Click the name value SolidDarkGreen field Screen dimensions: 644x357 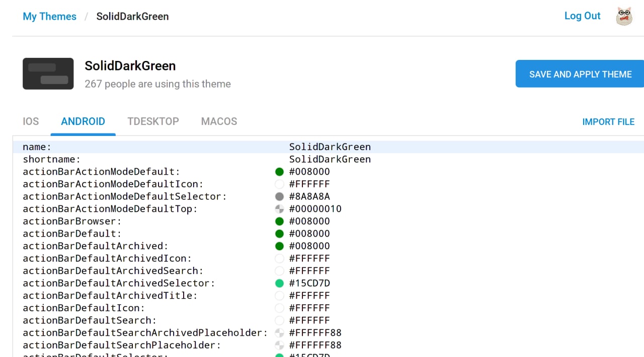coord(330,147)
